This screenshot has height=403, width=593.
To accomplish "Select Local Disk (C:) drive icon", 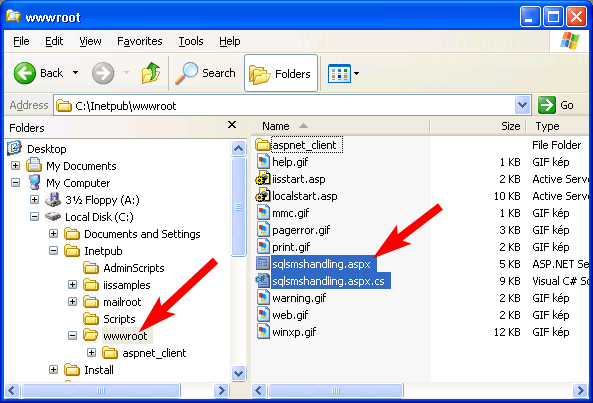I will pos(53,217).
